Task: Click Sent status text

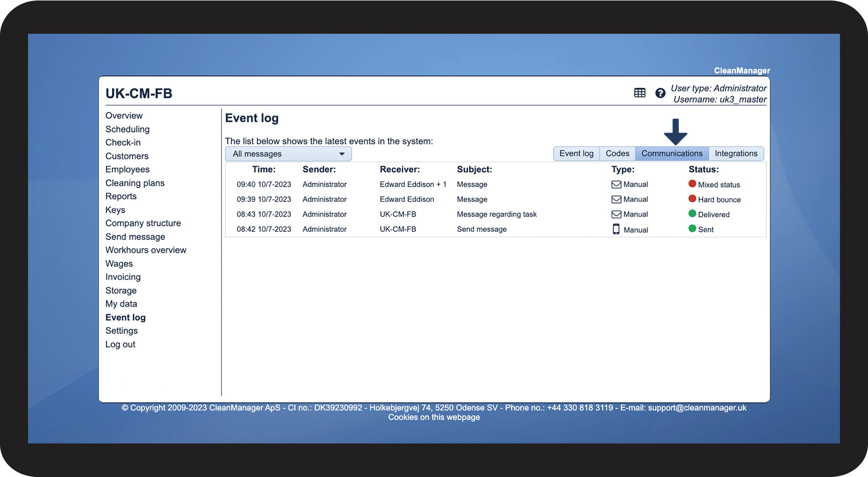Action: pyautogui.click(x=706, y=229)
